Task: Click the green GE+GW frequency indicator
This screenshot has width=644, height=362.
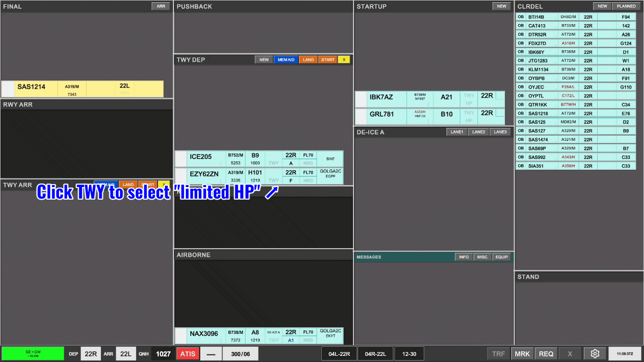Action: pos(33,353)
